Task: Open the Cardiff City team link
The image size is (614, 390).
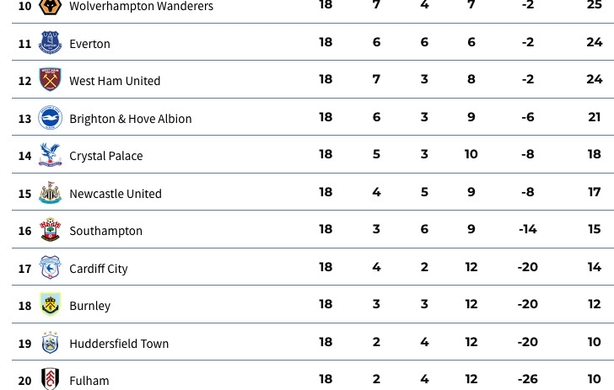Action: tap(98, 269)
